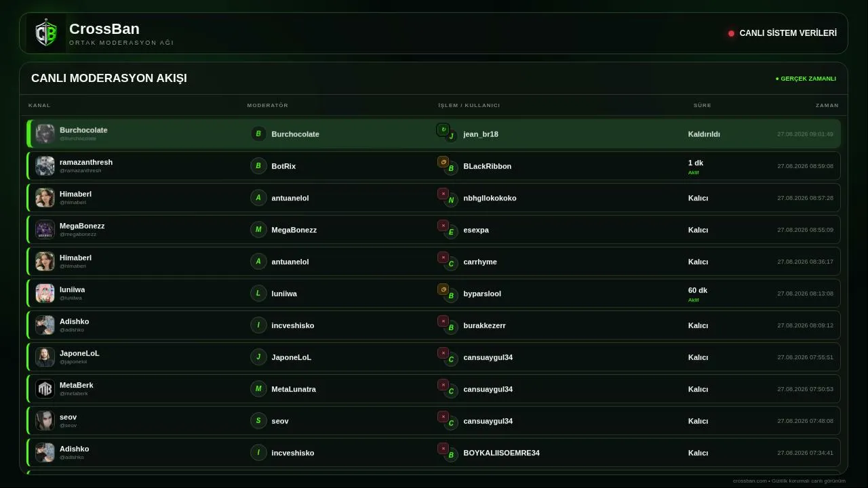Click the red live indicator dot
The image size is (868, 488).
pos(731,33)
